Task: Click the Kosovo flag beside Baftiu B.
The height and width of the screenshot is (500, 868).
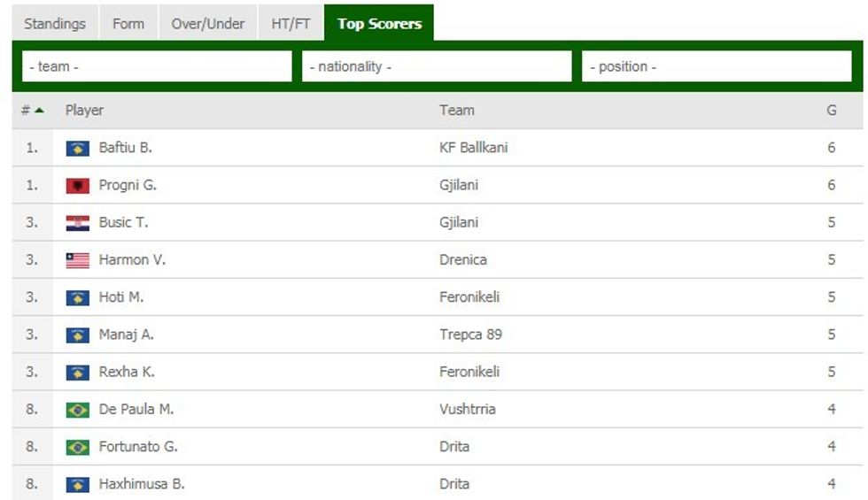Action: pos(78,149)
